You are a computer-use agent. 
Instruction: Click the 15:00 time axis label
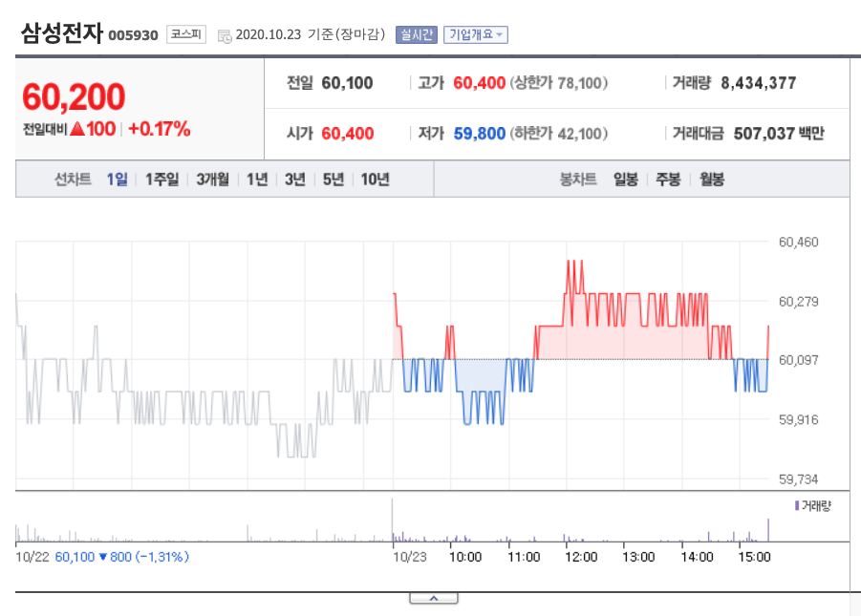(755, 557)
